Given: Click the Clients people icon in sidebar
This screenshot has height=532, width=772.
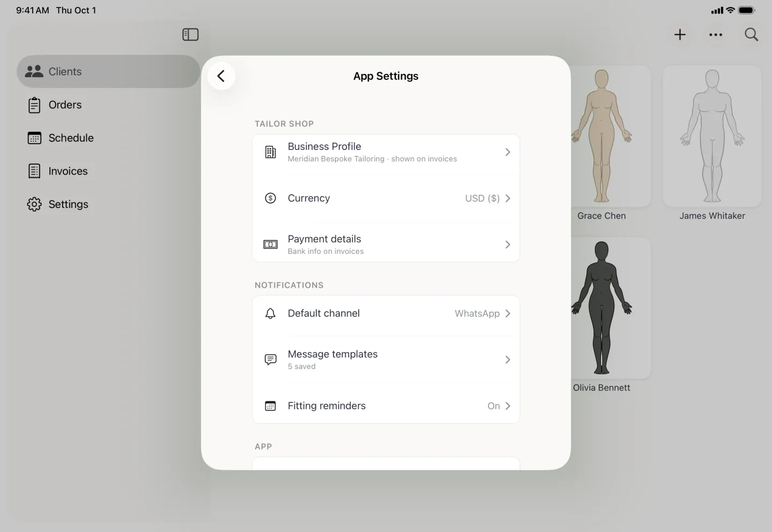Looking at the screenshot, I should tap(34, 71).
